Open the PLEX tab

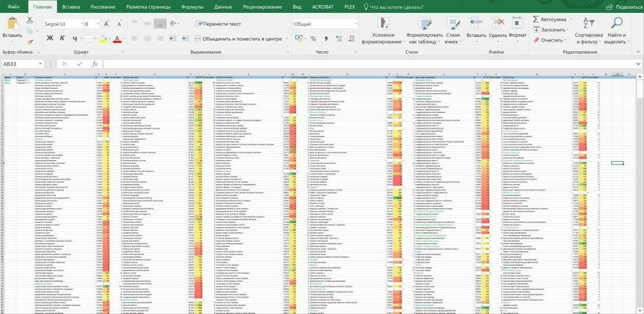pyautogui.click(x=350, y=7)
